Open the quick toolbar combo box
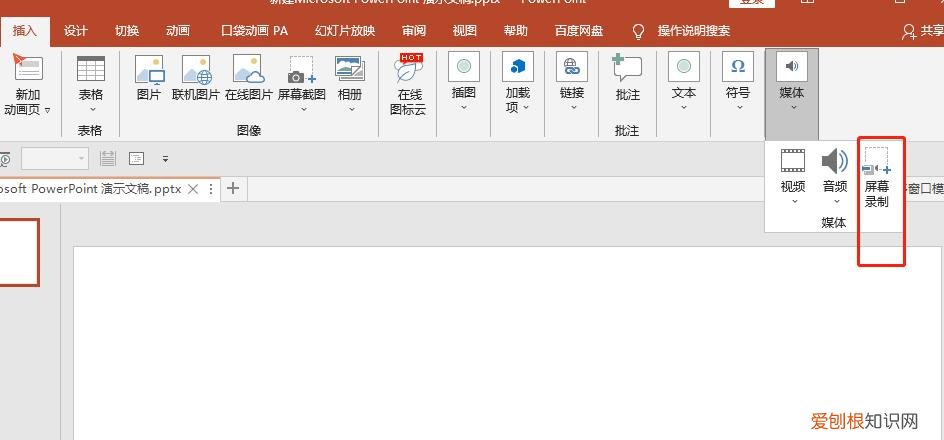Screen dimensions: 944x440 click(x=55, y=159)
